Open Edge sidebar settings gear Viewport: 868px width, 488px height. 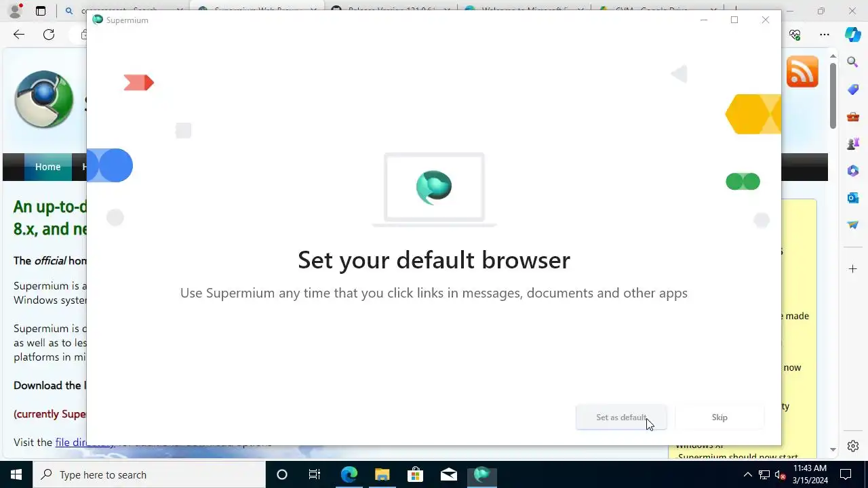[x=853, y=446]
